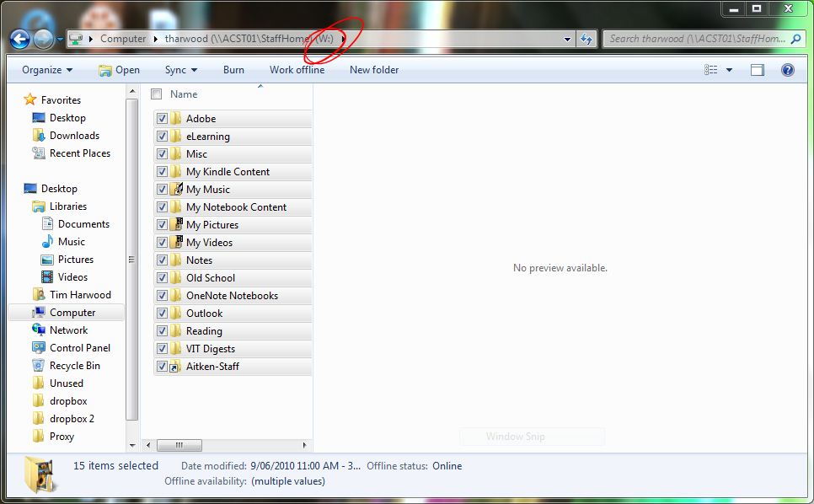Click the horizontal scrollbar in file list
The width and height of the screenshot is (814, 504).
tap(179, 445)
